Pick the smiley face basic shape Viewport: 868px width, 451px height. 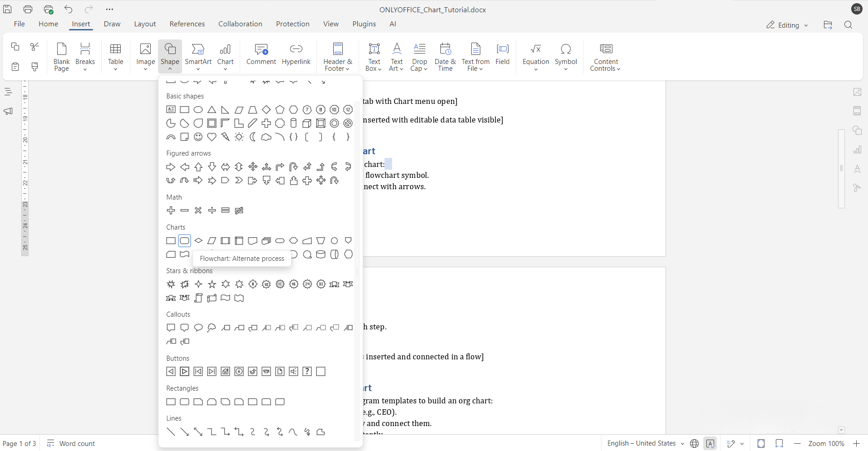[x=198, y=137]
